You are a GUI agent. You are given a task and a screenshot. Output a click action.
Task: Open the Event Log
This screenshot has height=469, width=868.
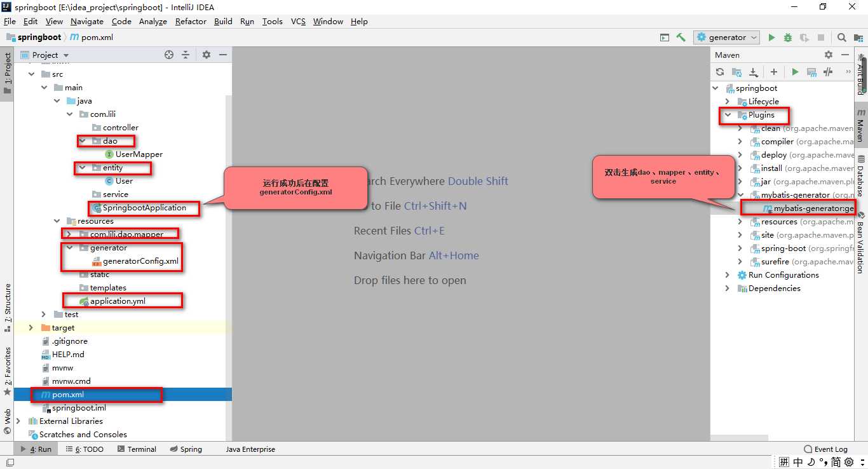(x=825, y=449)
